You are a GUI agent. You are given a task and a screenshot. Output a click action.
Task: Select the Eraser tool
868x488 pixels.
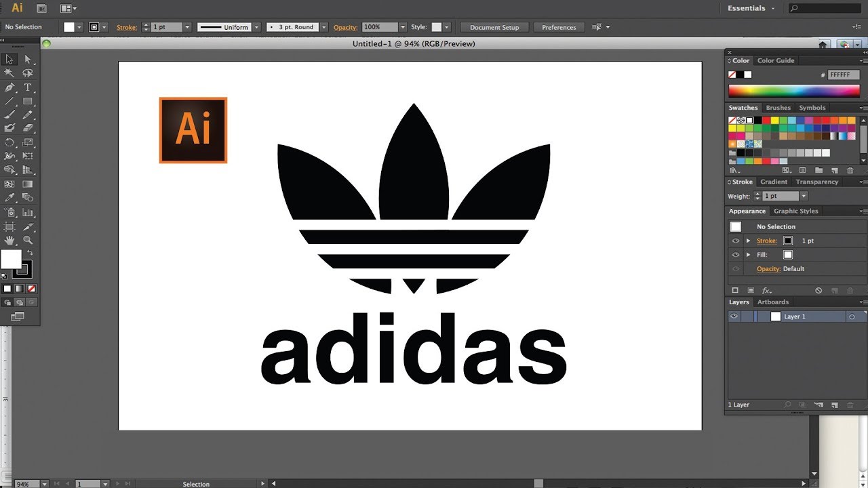pyautogui.click(x=28, y=127)
